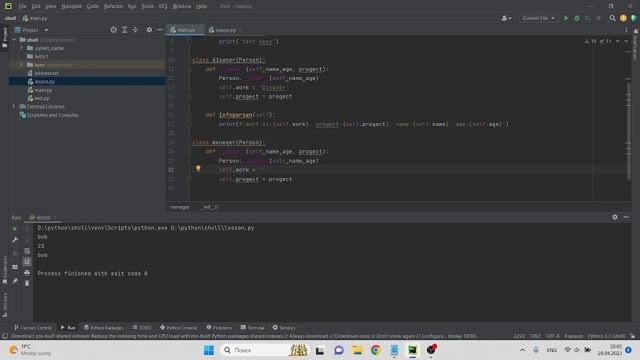The height and width of the screenshot is (360, 640).
Task: Open the user account icon in top toolbar
Action: [x=506, y=18]
